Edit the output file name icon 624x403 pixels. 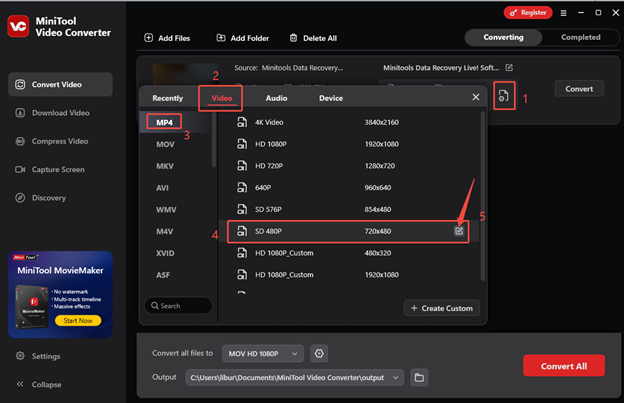pos(509,68)
